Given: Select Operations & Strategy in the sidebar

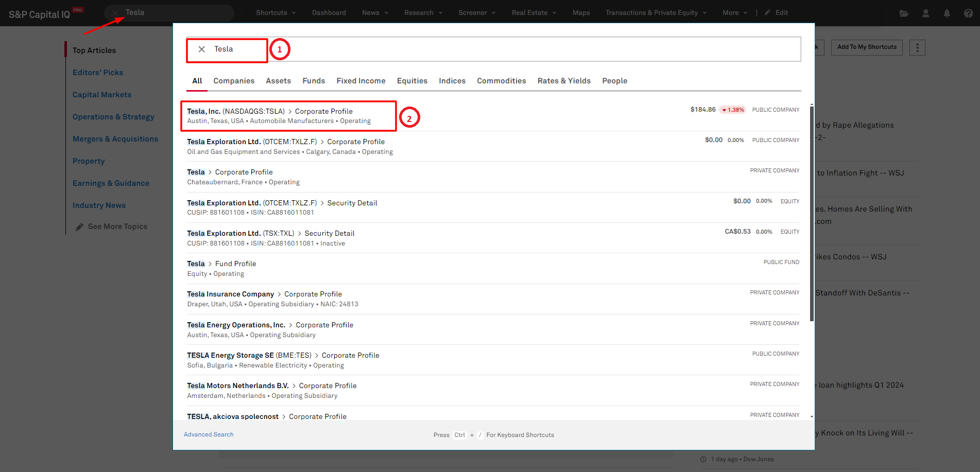Looking at the screenshot, I should pos(113,117).
